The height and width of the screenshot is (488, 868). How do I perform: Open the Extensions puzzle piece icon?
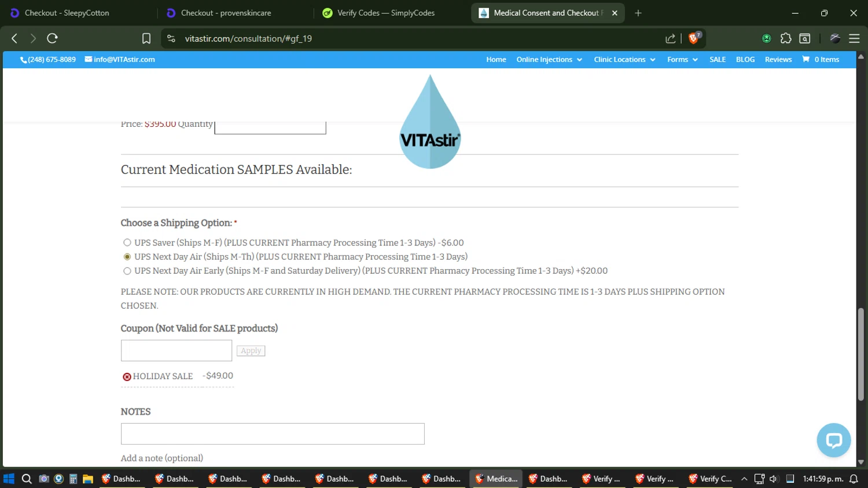click(785, 38)
